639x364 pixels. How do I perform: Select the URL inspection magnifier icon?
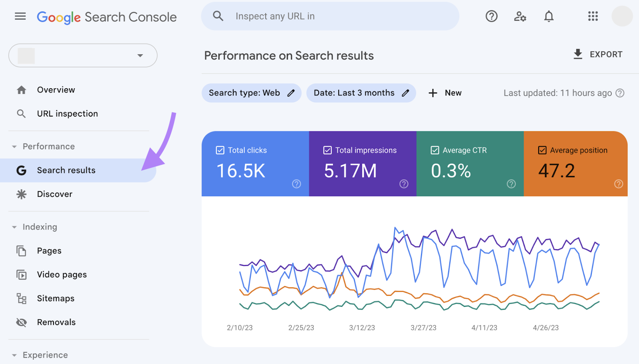[21, 113]
